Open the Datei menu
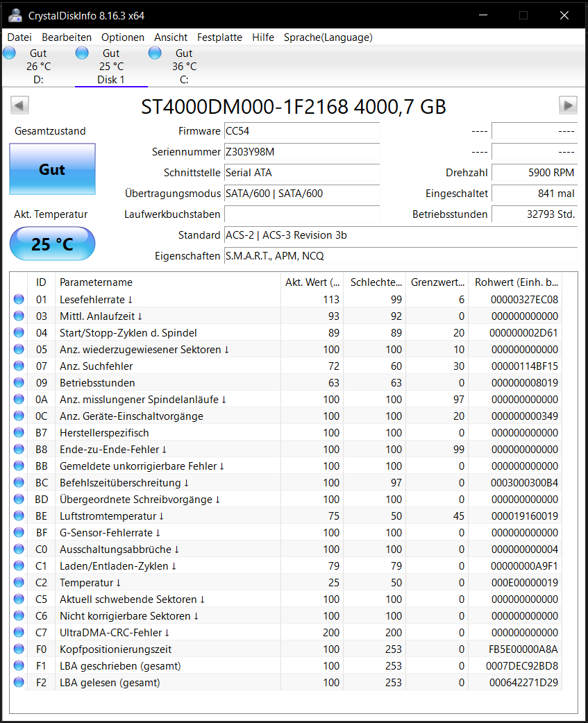 click(x=19, y=37)
